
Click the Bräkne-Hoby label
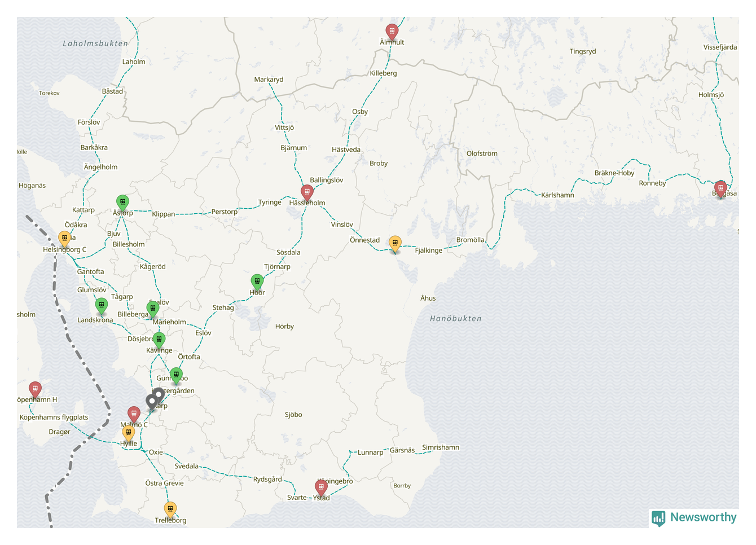click(x=614, y=173)
